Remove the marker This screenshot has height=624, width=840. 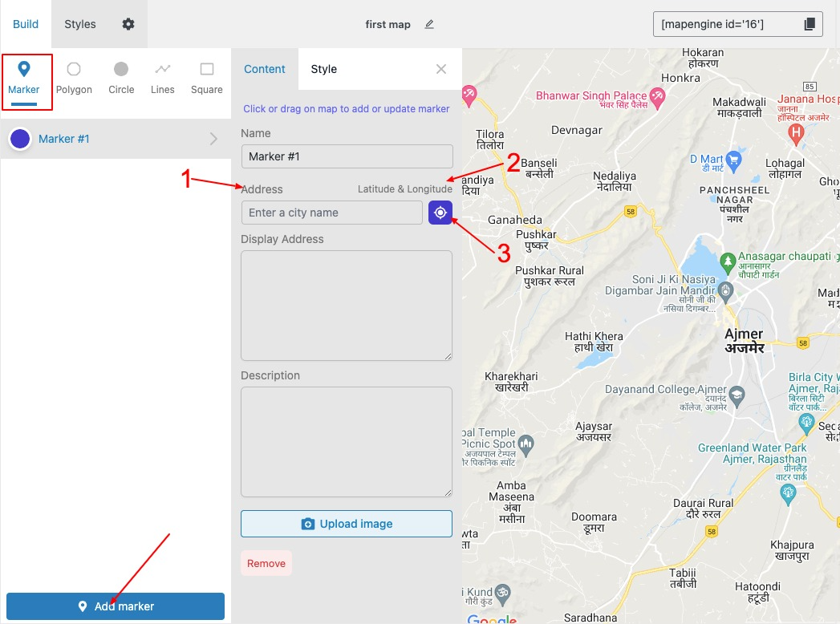coord(266,564)
